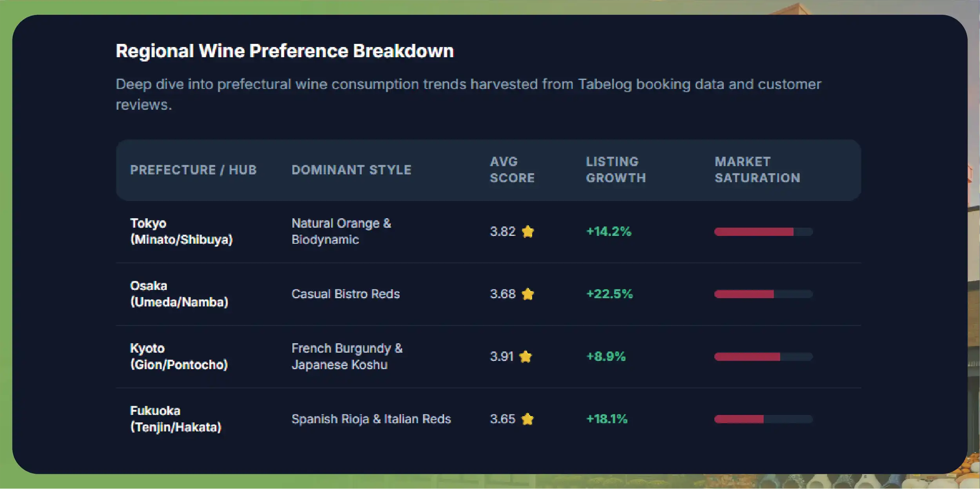Click French Burgundy & Japanese Koshu text

click(347, 357)
